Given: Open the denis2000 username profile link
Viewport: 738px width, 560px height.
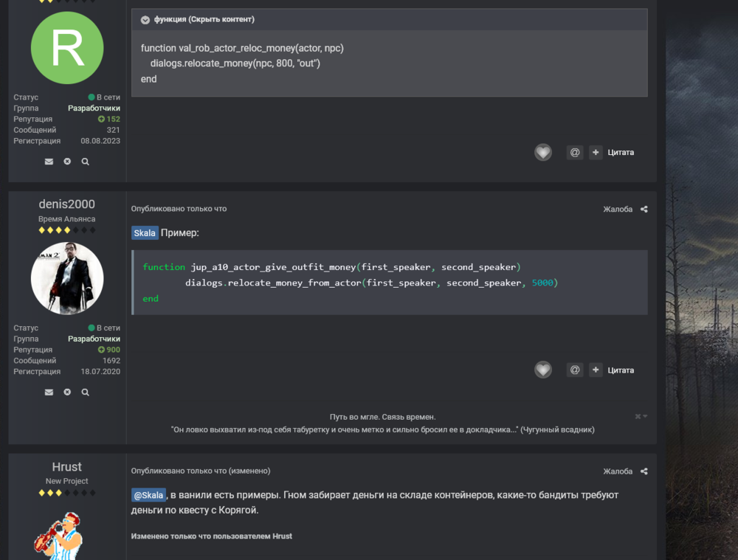Looking at the screenshot, I should (x=66, y=204).
